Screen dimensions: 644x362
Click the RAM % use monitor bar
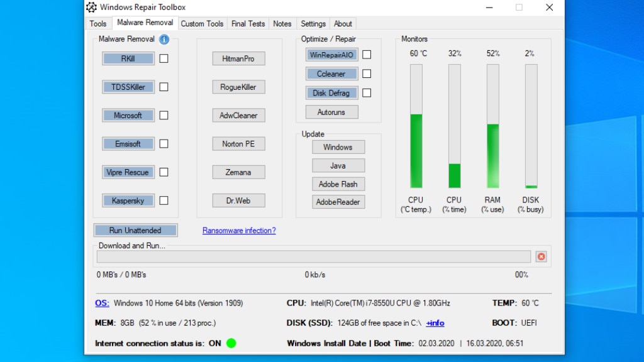point(493,126)
